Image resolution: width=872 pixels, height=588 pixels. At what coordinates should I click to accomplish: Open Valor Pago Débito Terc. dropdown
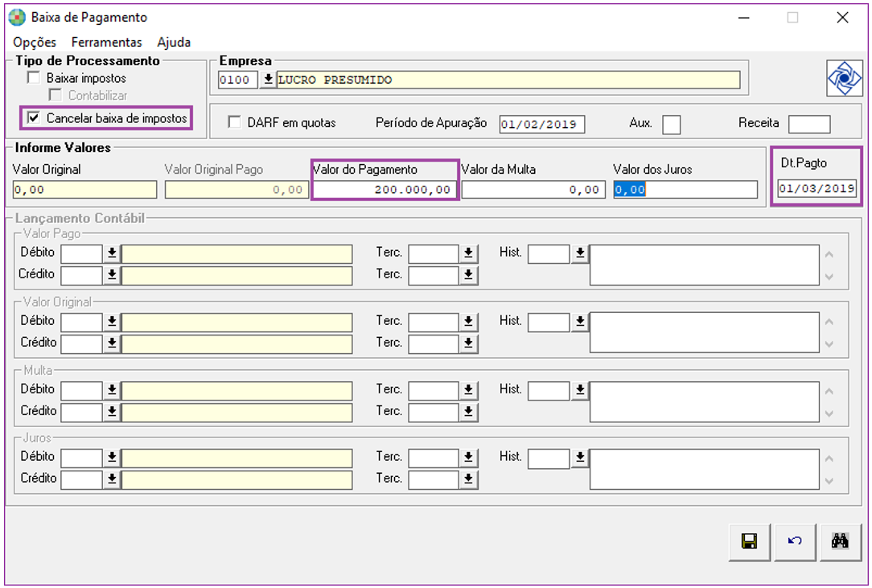(468, 253)
